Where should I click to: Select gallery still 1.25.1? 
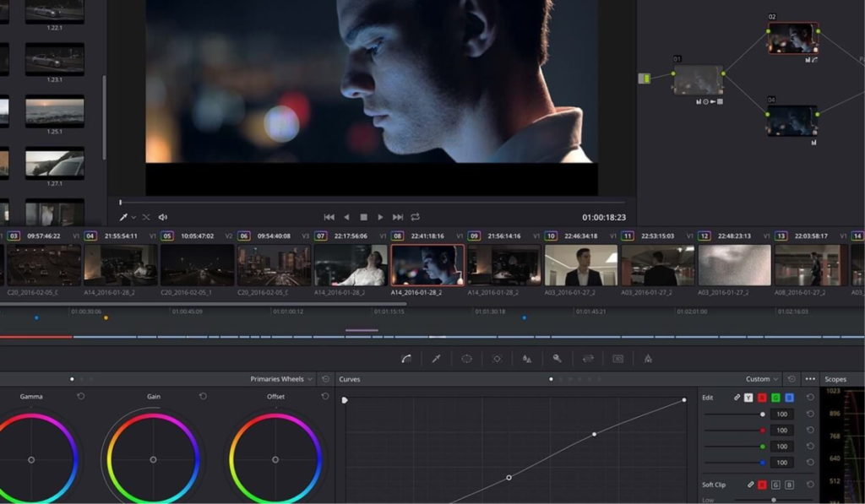click(x=55, y=111)
